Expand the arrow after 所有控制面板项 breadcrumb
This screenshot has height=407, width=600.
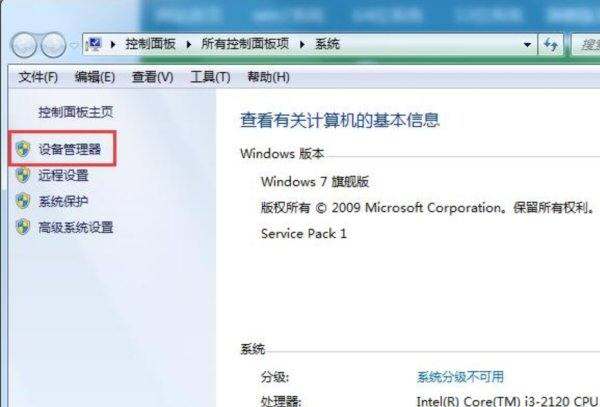pyautogui.click(x=302, y=45)
